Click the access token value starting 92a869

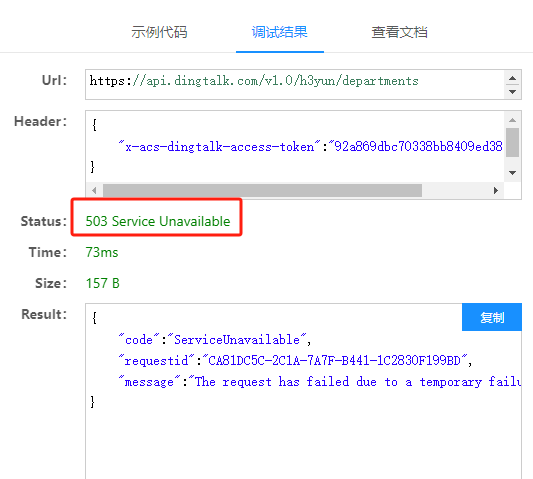[415, 147]
